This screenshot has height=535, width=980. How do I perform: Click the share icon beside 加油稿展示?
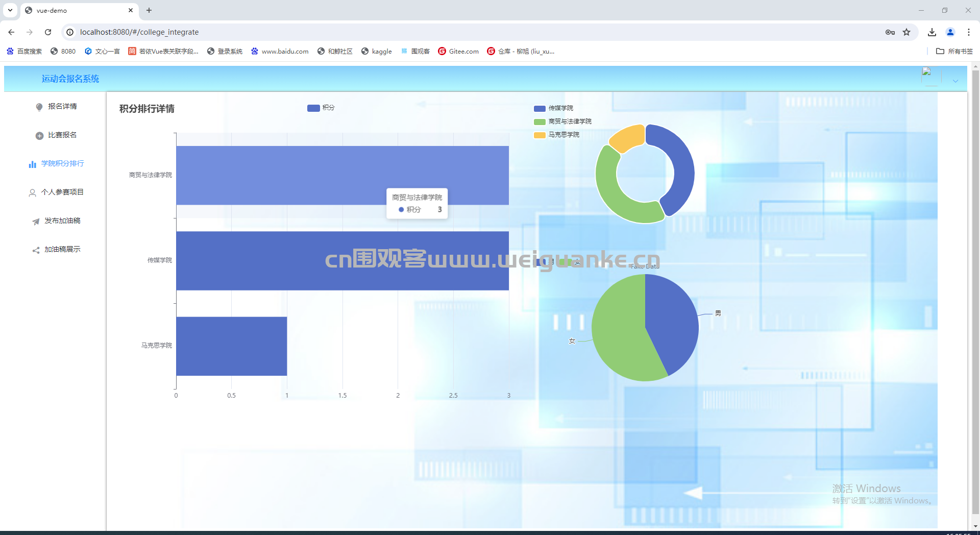pyautogui.click(x=36, y=250)
